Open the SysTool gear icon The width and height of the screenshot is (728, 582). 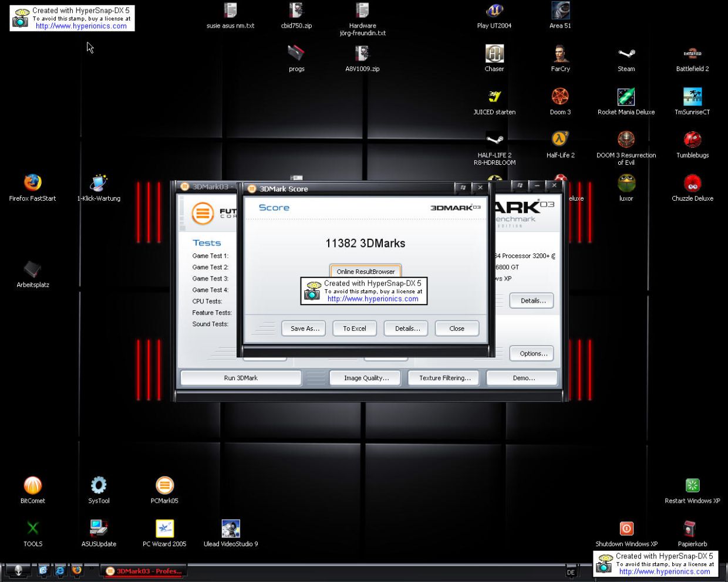99,485
